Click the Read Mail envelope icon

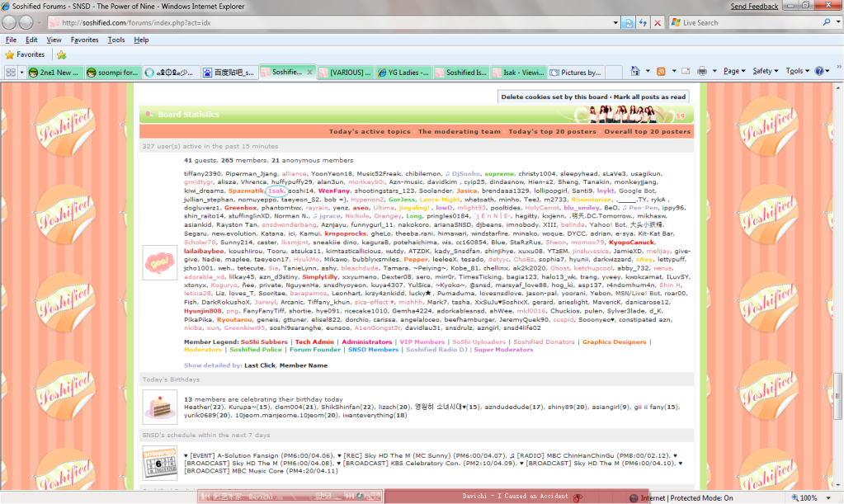pyautogui.click(x=686, y=71)
